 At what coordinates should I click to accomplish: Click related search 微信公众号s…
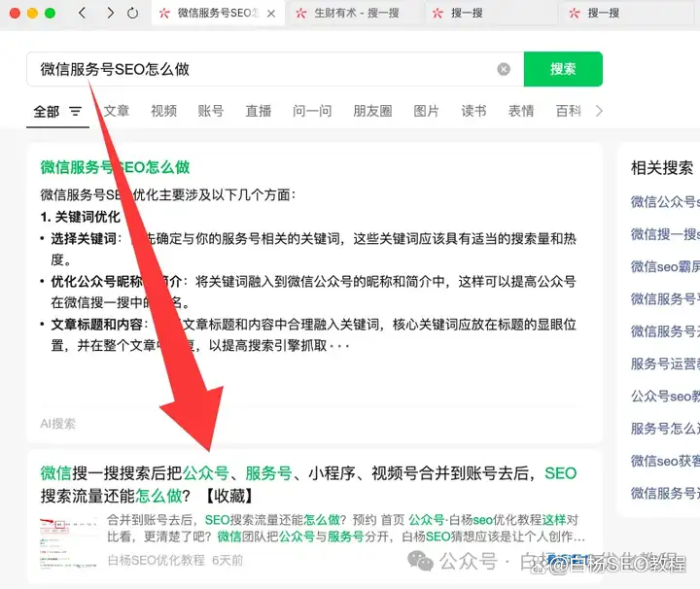click(665, 202)
